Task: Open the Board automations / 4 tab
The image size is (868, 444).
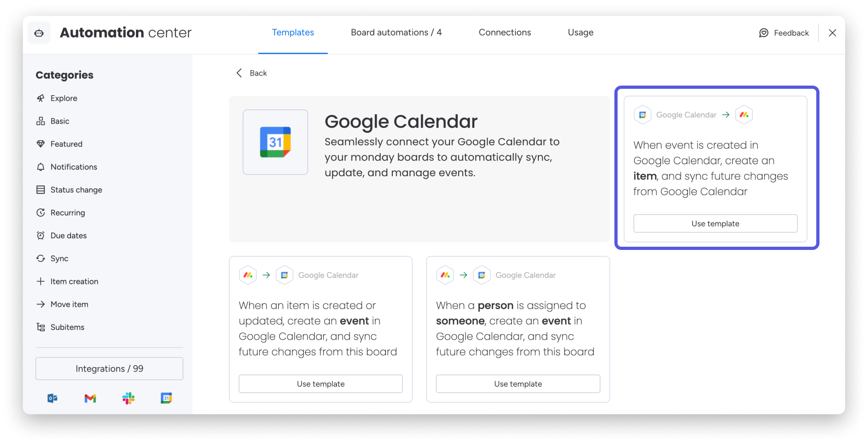Action: [x=396, y=32]
